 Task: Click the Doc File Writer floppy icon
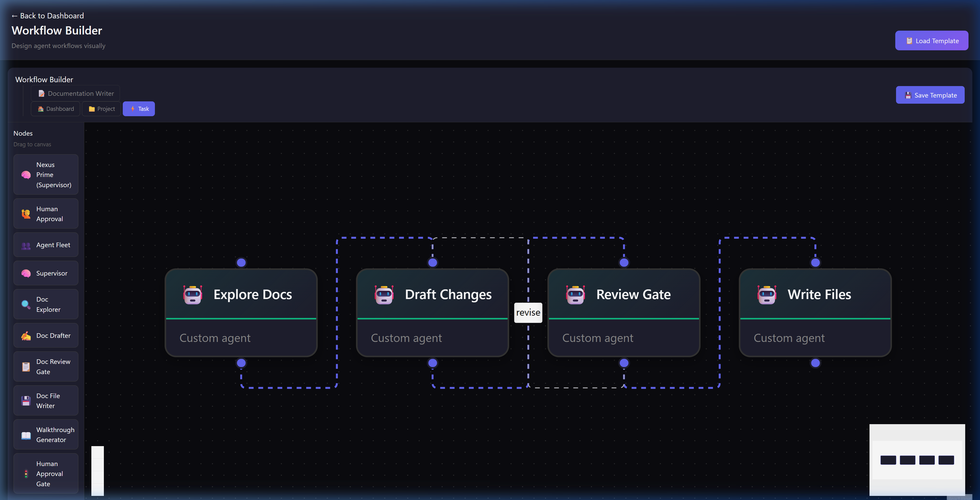[26, 401]
